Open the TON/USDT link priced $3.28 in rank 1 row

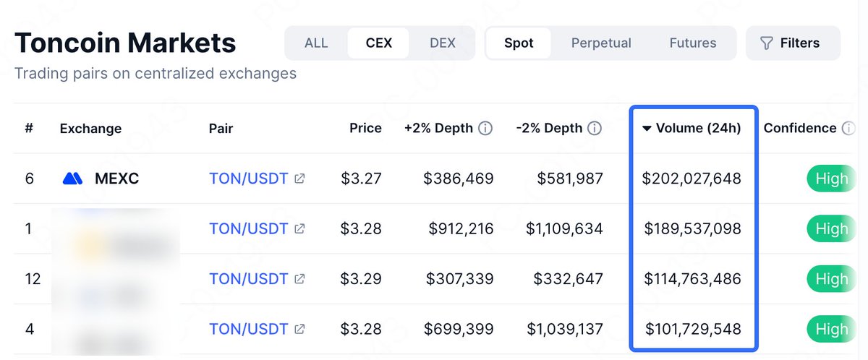coord(248,228)
